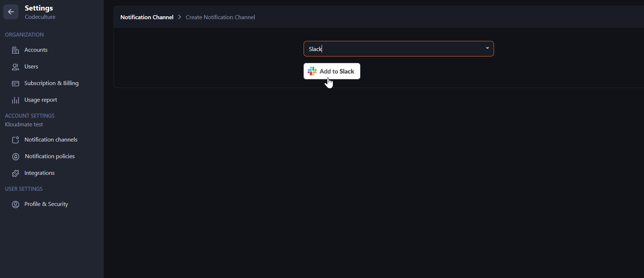The image size is (644, 278).
Task: Click Create Notification Channel breadcrumb text
Action: (x=220, y=17)
